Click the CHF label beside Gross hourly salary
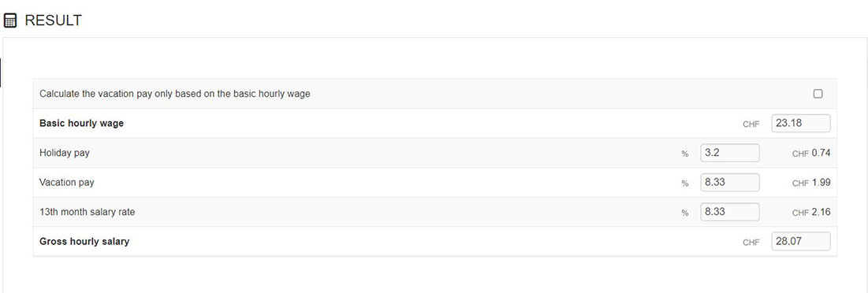This screenshot has width=868, height=293. pyautogui.click(x=751, y=242)
